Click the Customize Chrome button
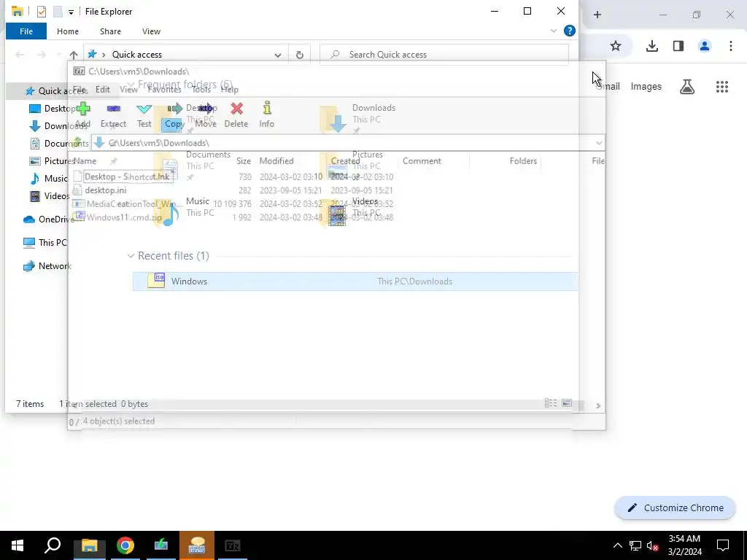Screen dimensions: 747x560 click(x=675, y=508)
